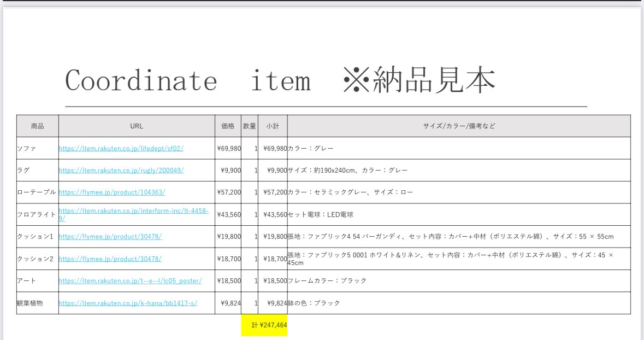Click the カラー:グレー note for sofa
644x340 pixels.
[x=310, y=149]
